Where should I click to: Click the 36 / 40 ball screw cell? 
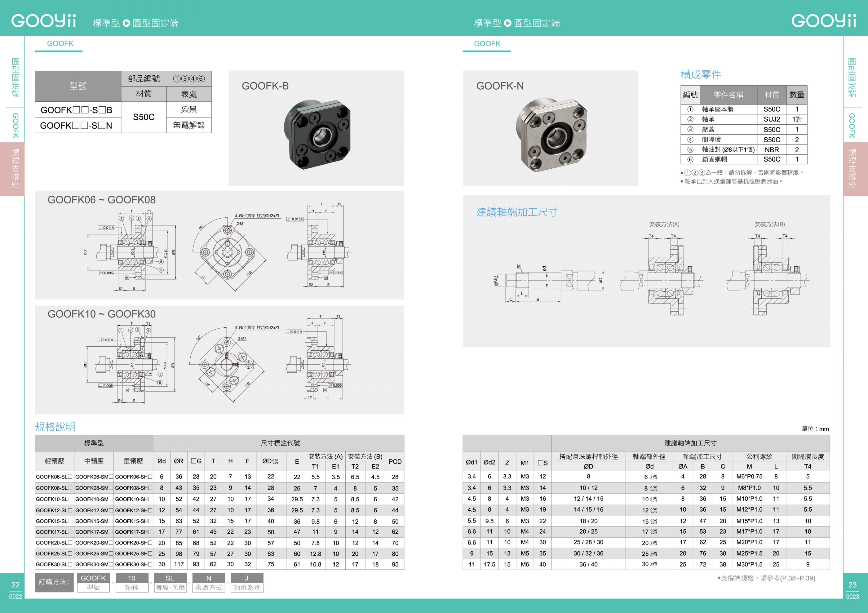(589, 564)
